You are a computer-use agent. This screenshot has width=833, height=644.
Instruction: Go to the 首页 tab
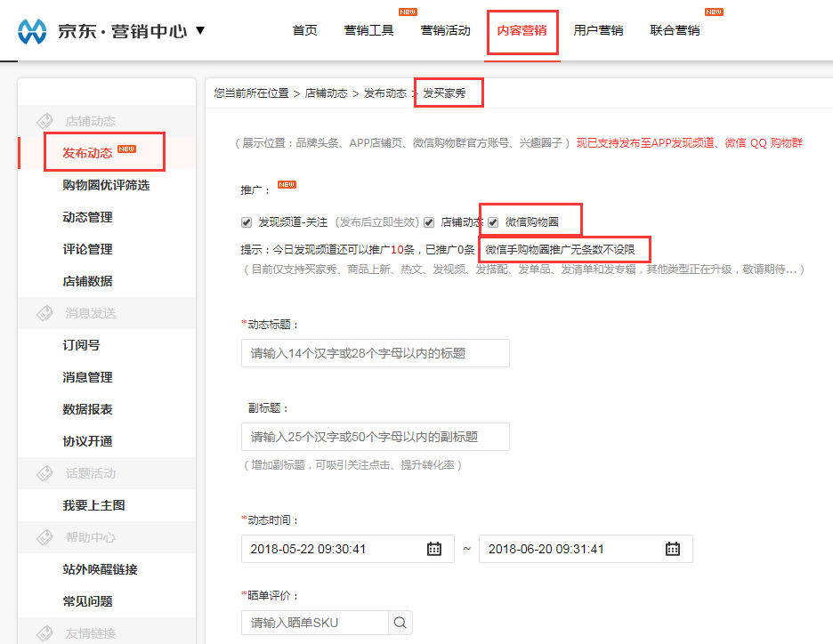click(305, 30)
